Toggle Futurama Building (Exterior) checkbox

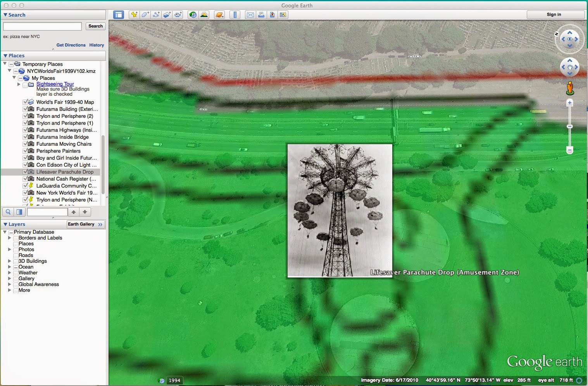coord(25,109)
